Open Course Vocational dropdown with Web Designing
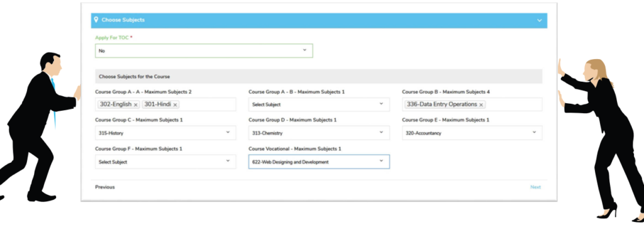The image size is (644, 234). [x=319, y=162]
